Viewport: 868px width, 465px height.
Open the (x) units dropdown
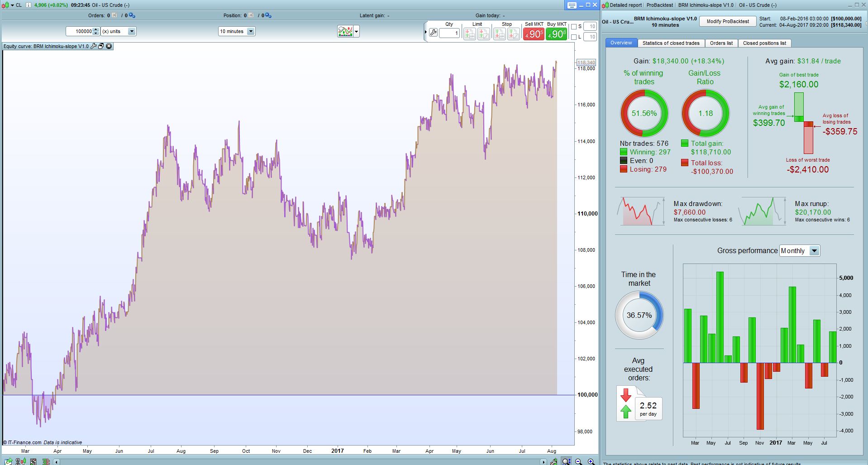click(118, 31)
